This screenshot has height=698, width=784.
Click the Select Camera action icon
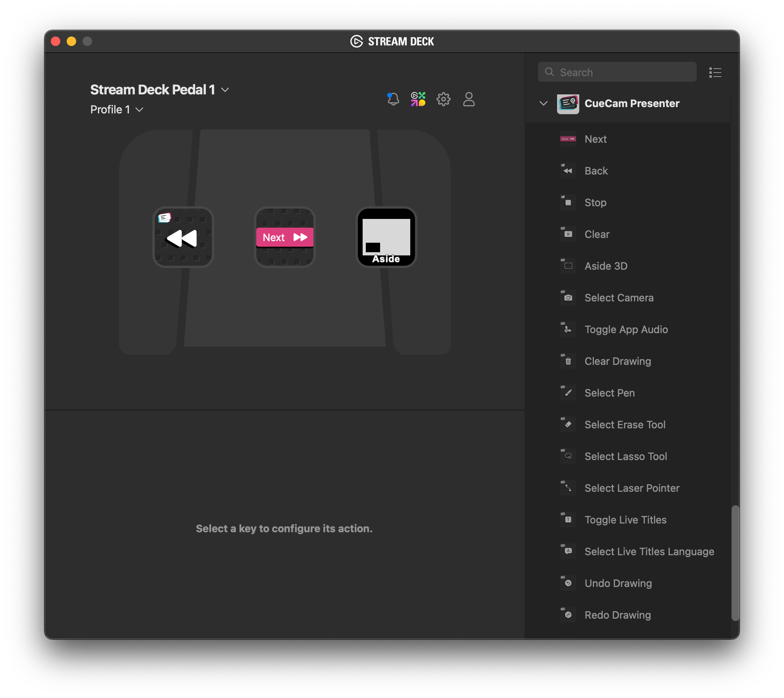click(568, 298)
